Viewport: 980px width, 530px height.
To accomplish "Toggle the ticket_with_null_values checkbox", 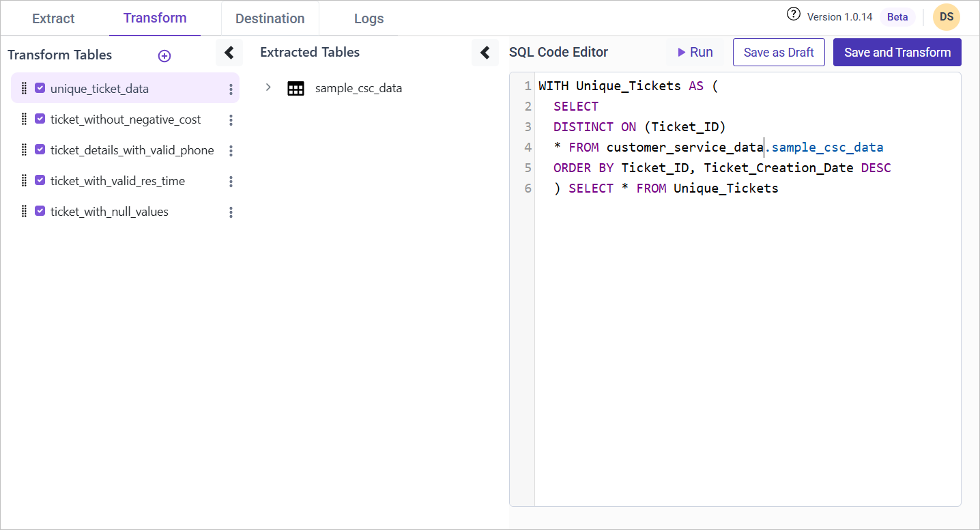I will point(40,211).
